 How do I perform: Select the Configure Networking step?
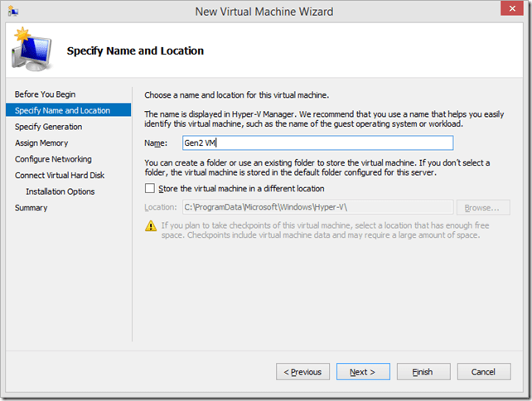click(53, 159)
